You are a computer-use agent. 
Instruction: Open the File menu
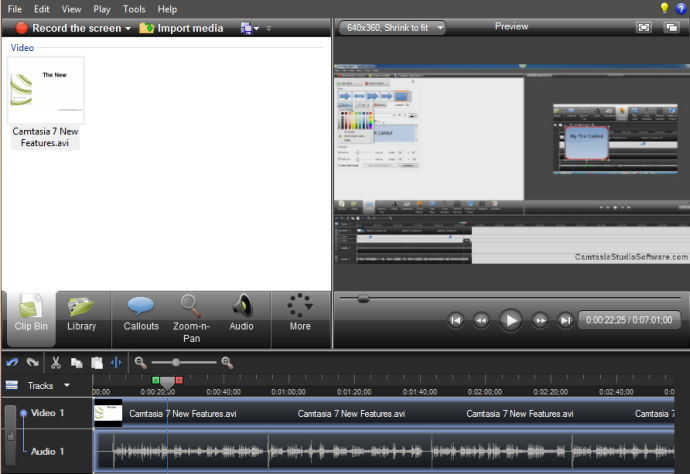click(15, 9)
